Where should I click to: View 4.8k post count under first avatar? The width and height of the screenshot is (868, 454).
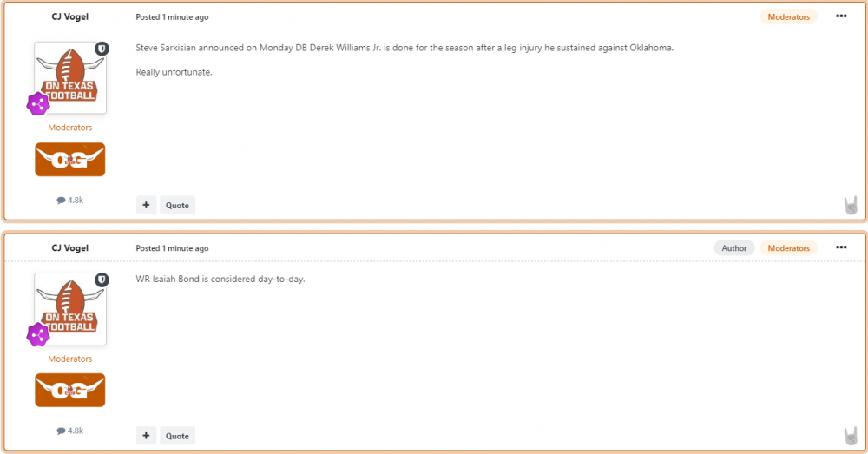70,200
